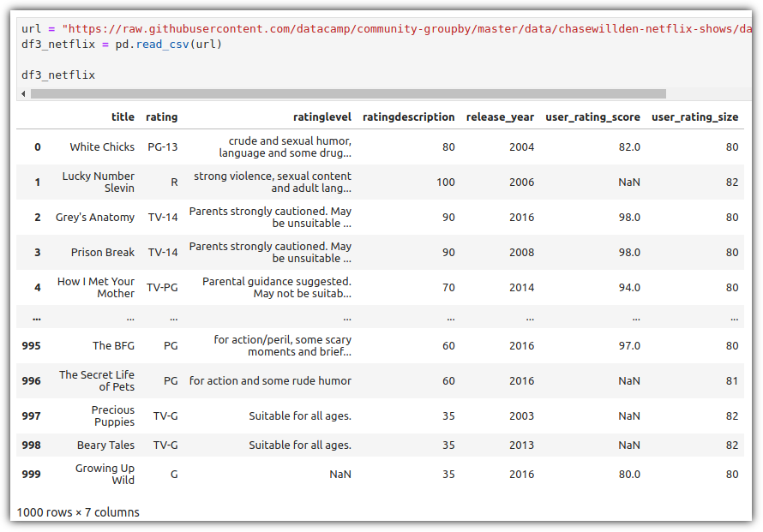Click 'for action and some rude humor' cell
The height and width of the screenshot is (532, 763).
point(270,380)
